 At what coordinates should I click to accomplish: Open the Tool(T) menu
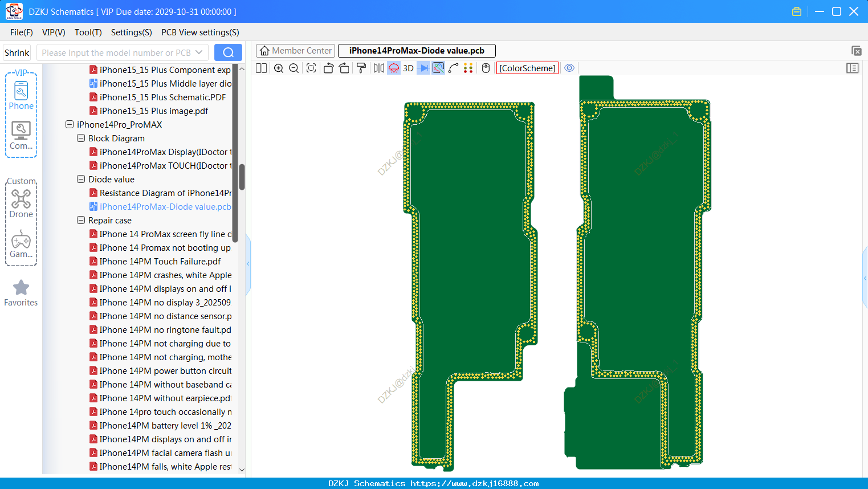[88, 32]
